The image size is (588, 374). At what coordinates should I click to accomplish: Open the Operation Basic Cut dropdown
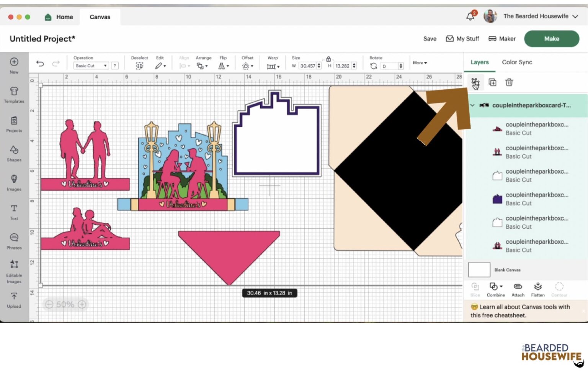point(91,66)
